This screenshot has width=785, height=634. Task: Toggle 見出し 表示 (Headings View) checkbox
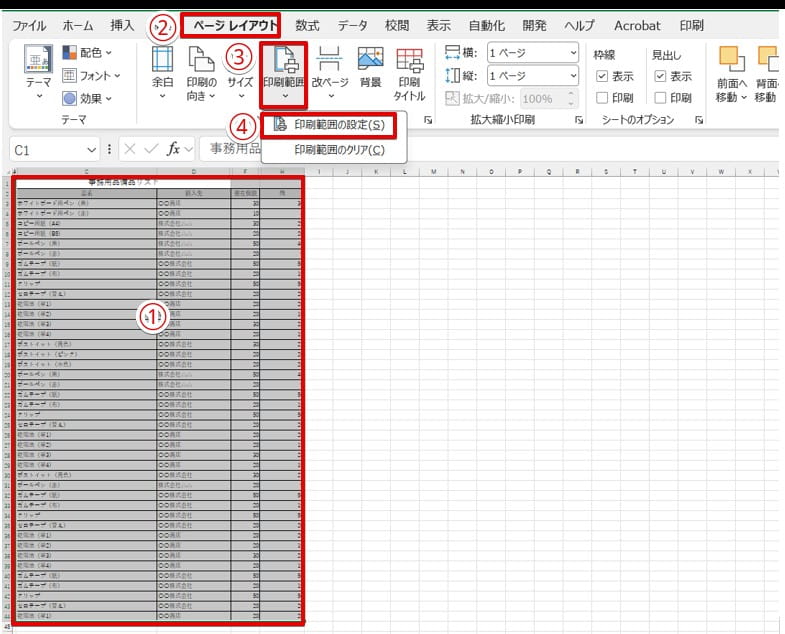[x=660, y=76]
